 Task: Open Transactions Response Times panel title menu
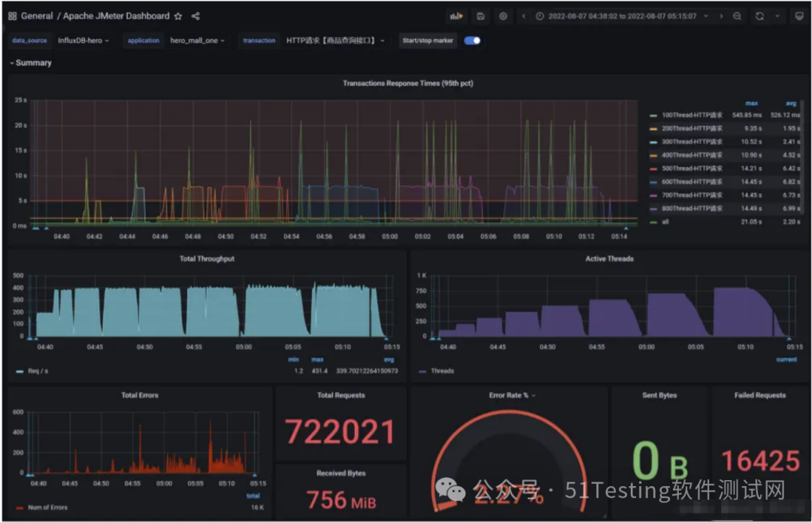coord(408,83)
